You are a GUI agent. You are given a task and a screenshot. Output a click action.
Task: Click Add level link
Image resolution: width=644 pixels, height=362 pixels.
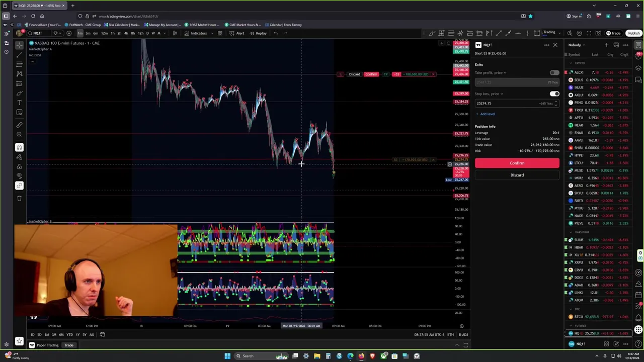[x=485, y=114]
